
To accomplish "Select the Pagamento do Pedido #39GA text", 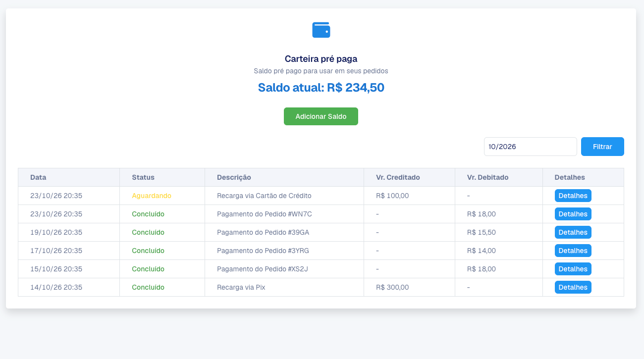I will coord(263,232).
